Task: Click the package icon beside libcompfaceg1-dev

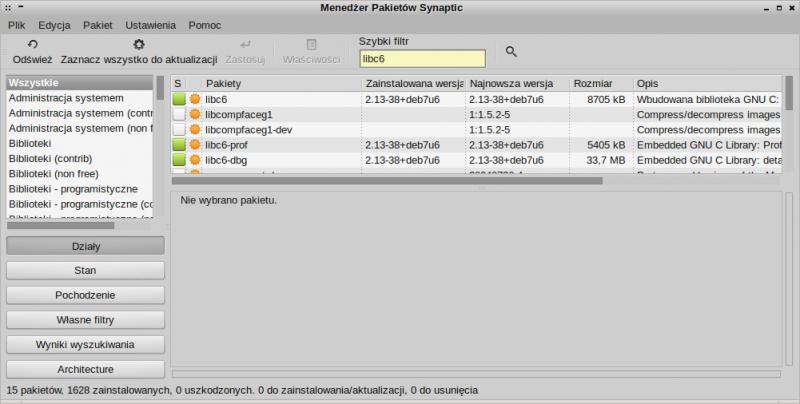Action: (195, 130)
